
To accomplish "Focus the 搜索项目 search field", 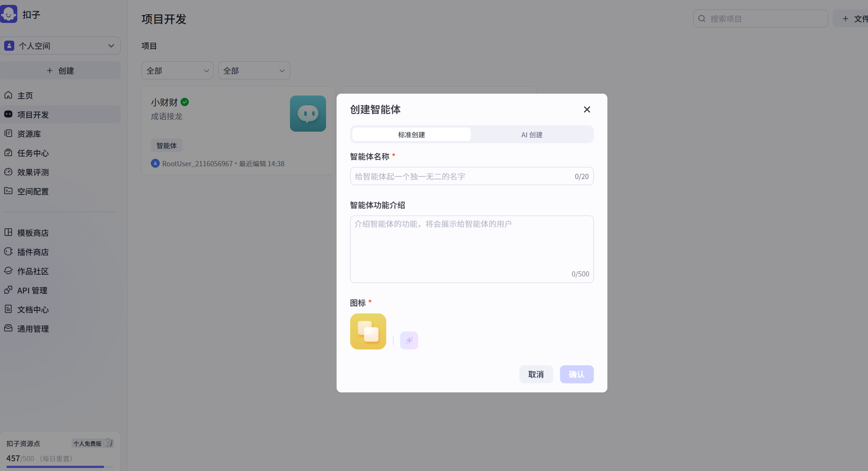I will (x=760, y=18).
